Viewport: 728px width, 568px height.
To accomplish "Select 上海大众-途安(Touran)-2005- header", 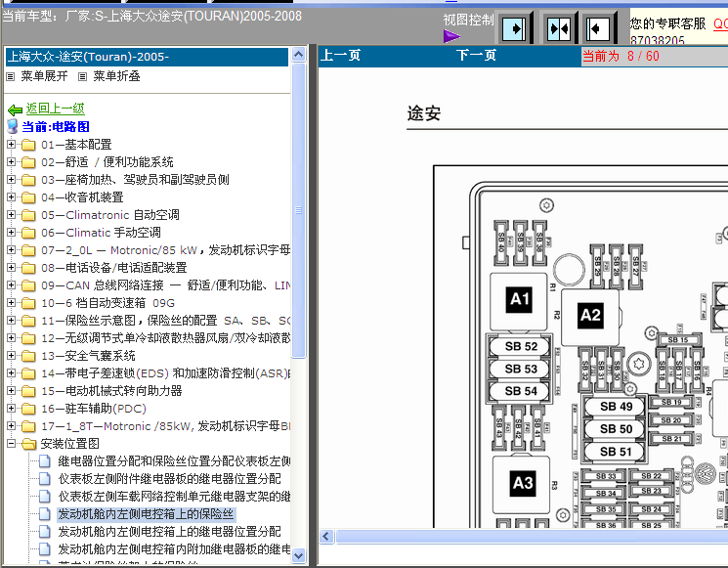I will (147, 57).
